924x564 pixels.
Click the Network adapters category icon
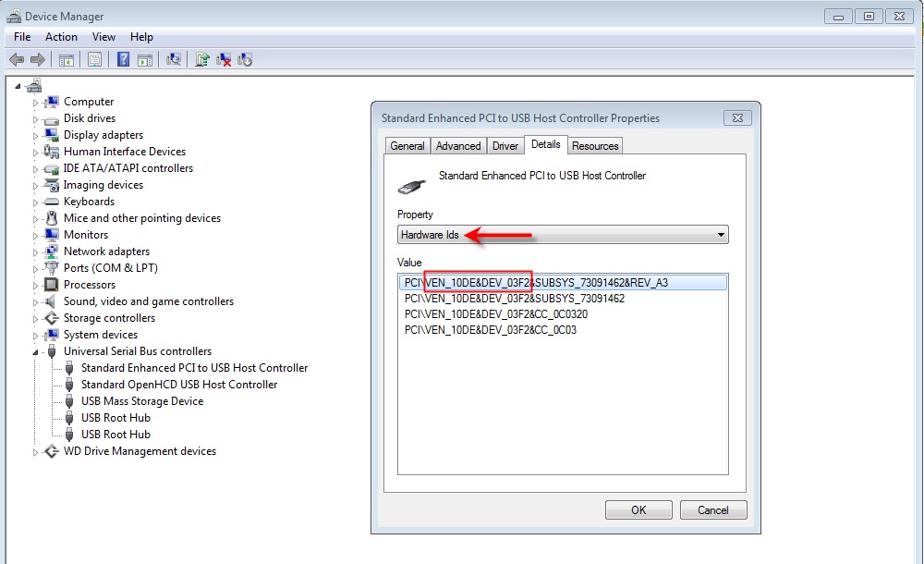pos(52,251)
